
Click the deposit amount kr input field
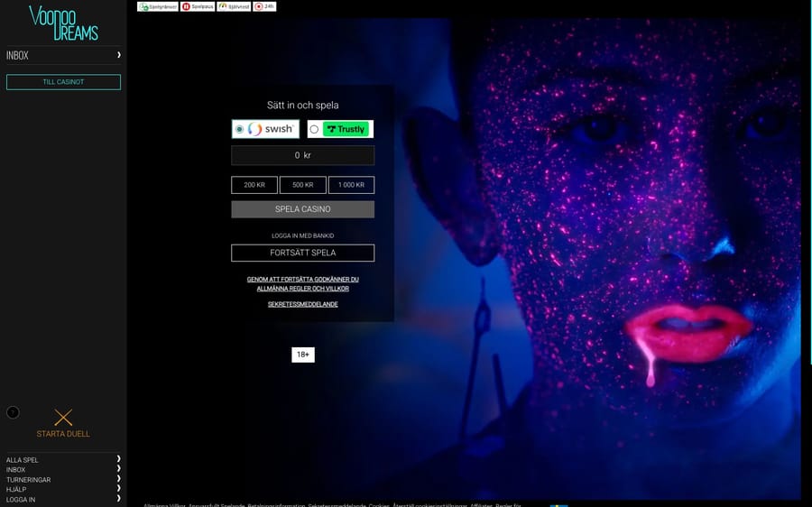303,155
